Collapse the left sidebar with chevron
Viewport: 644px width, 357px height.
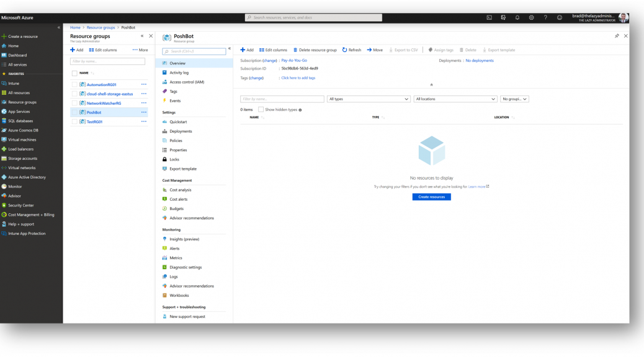(x=59, y=27)
